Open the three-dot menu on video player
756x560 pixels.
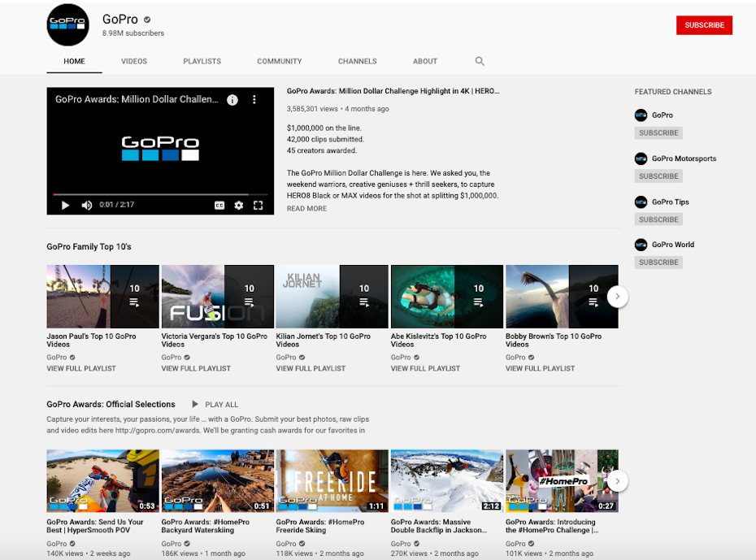pos(254,100)
